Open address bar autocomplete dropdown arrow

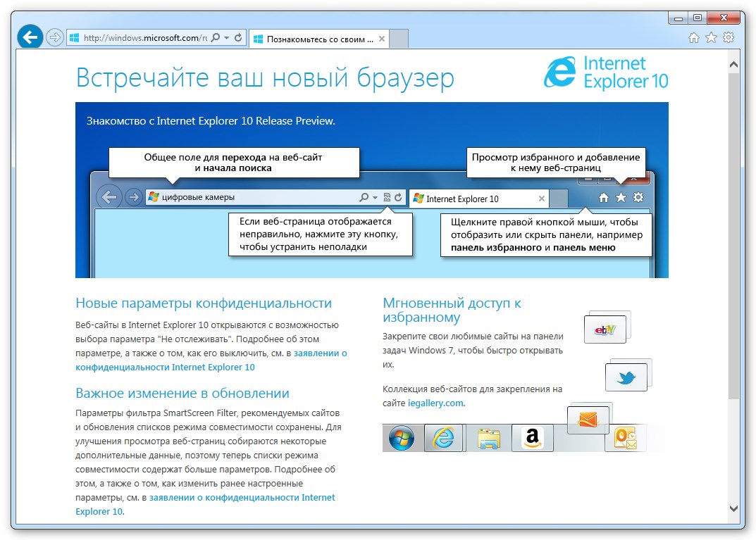pos(227,37)
